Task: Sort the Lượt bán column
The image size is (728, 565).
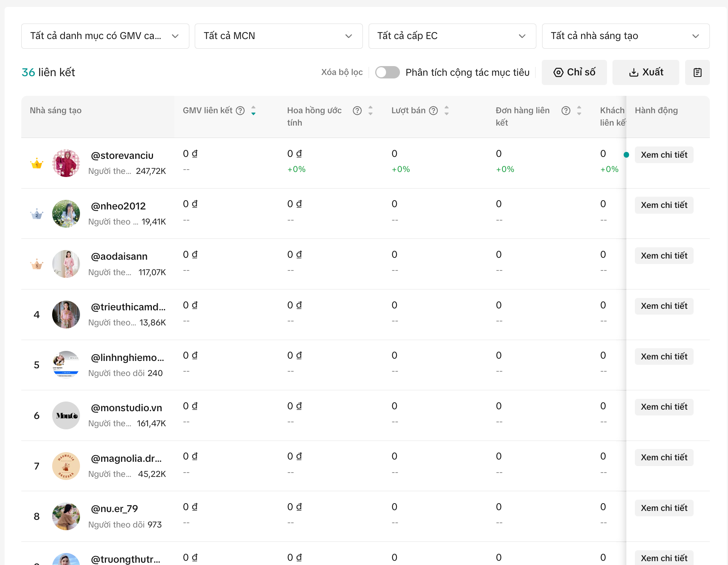Action: [447, 111]
